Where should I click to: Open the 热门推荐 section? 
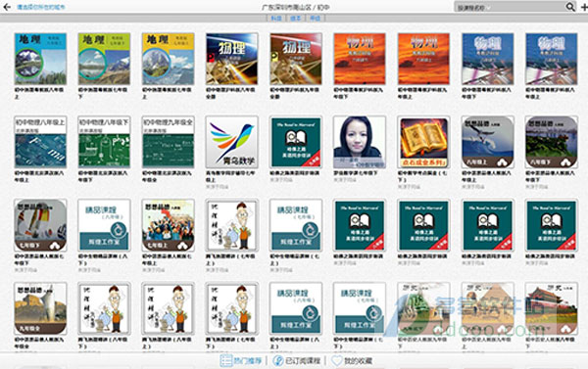pos(241,360)
